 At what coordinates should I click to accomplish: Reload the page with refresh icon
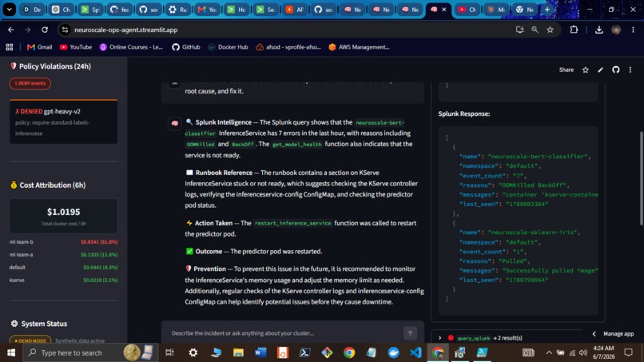pyautogui.click(x=45, y=30)
